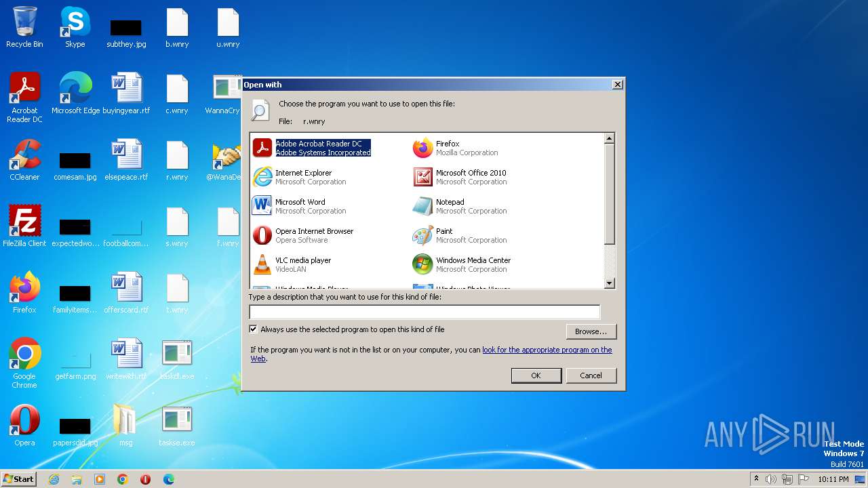Select the Skype desktop shortcut
The image size is (868, 488).
pos(75,28)
